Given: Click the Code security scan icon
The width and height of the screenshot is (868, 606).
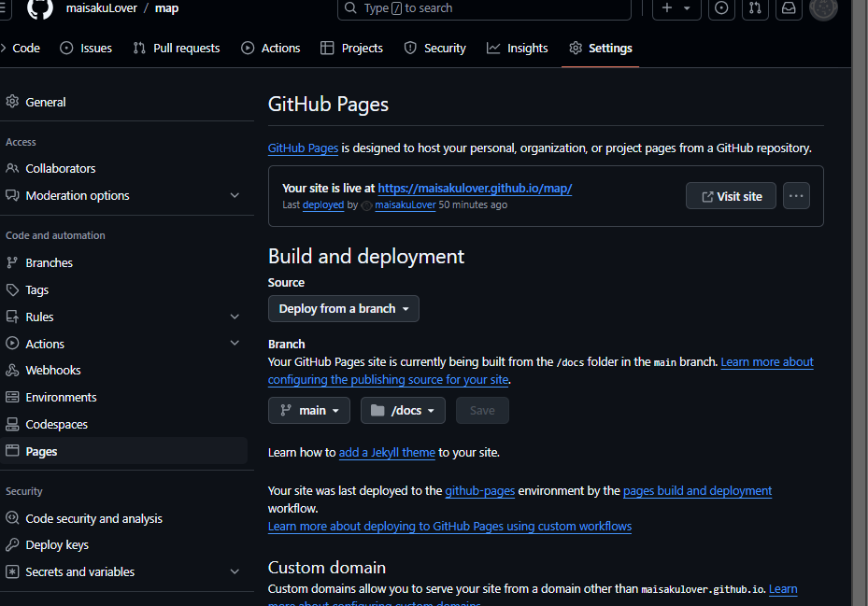Looking at the screenshot, I should click(x=12, y=518).
